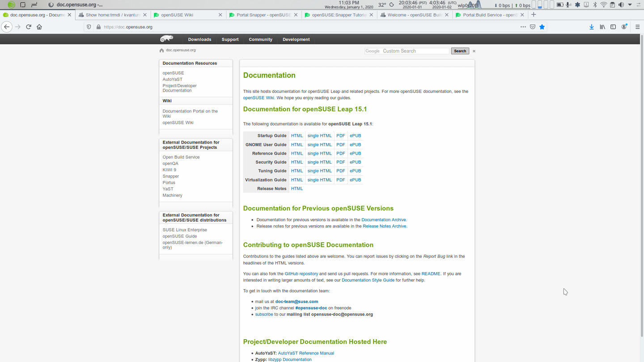
Task: Open the subscribe mailing list link
Action: click(x=264, y=314)
